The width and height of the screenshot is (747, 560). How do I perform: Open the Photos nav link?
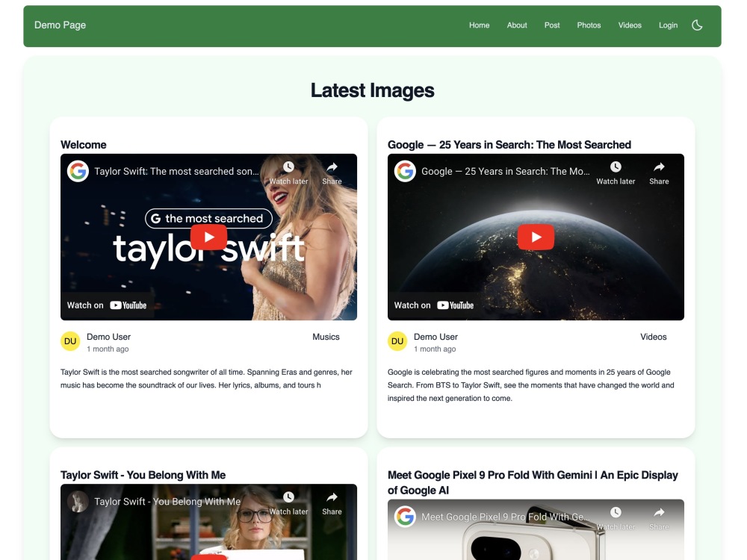[x=589, y=25]
